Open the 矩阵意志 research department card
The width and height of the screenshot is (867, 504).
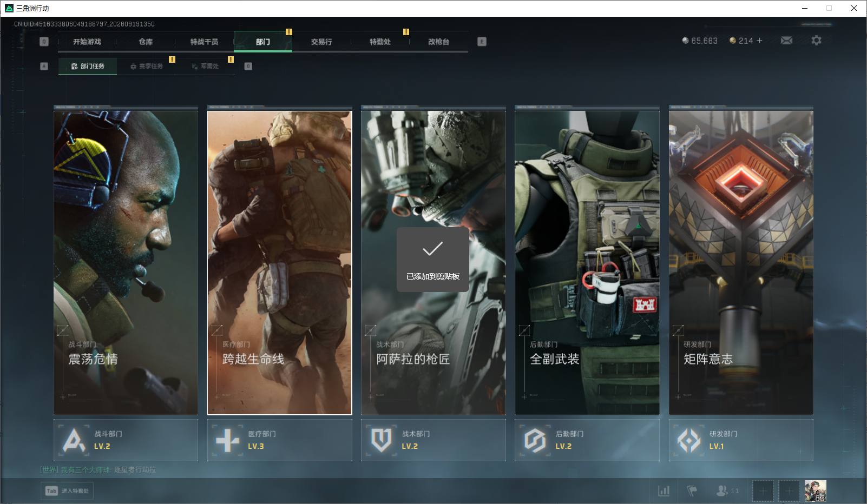coord(741,263)
